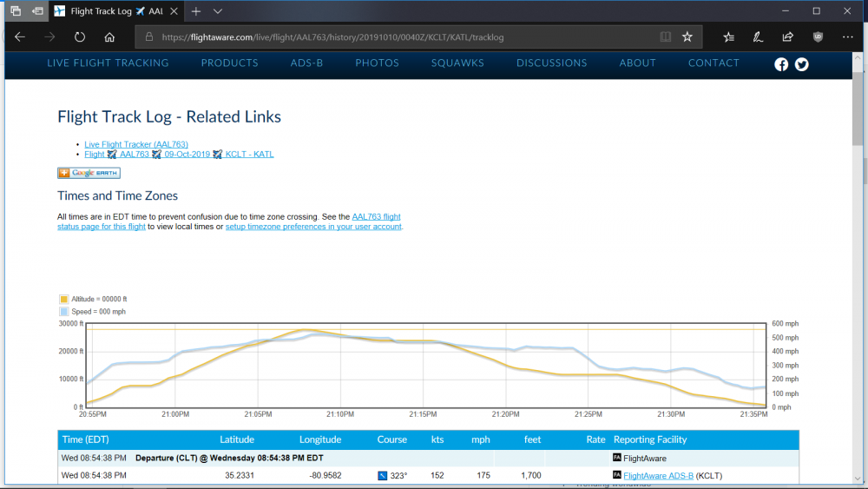Share this page icon
This screenshot has width=868, height=489.
(x=788, y=37)
